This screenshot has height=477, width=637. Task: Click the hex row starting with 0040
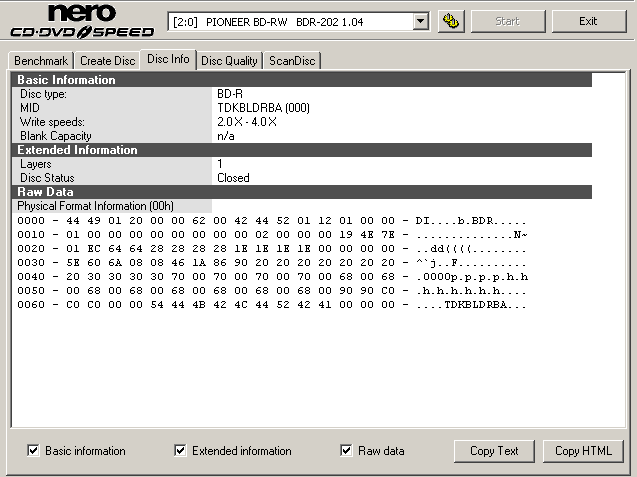pos(272,277)
